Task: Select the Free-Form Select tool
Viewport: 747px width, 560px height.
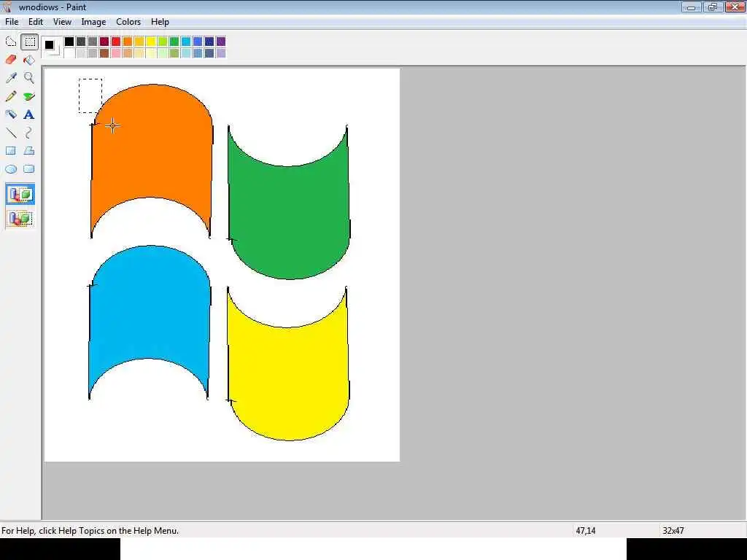Action: click(11, 42)
